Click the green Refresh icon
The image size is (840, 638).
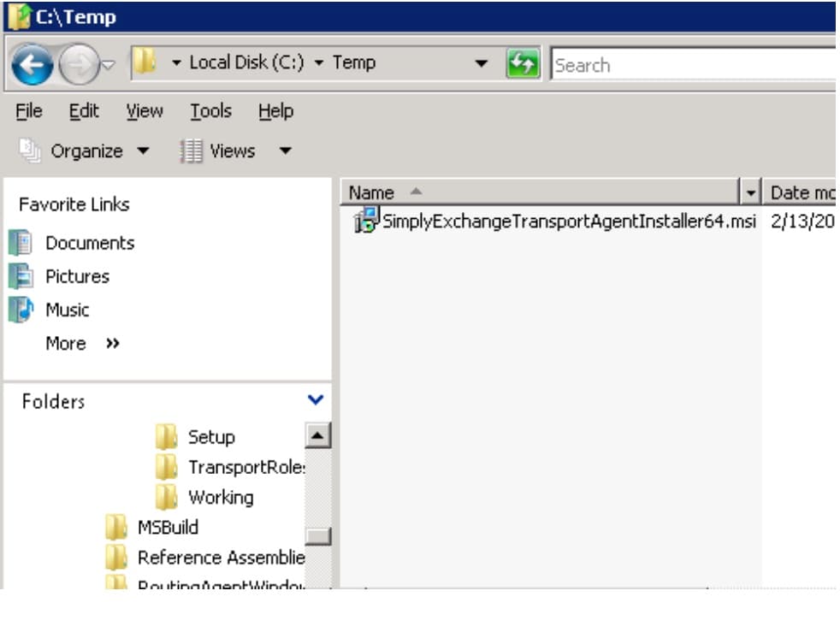pos(523,64)
